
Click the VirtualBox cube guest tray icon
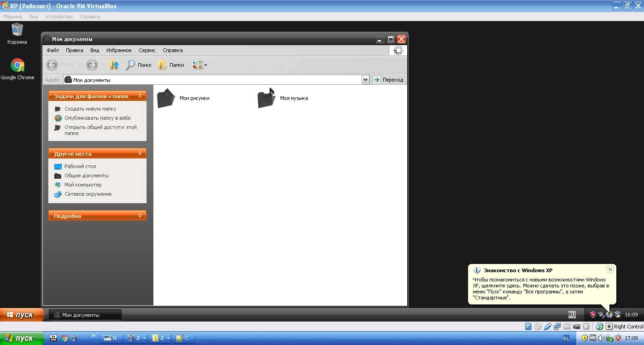pos(618,315)
